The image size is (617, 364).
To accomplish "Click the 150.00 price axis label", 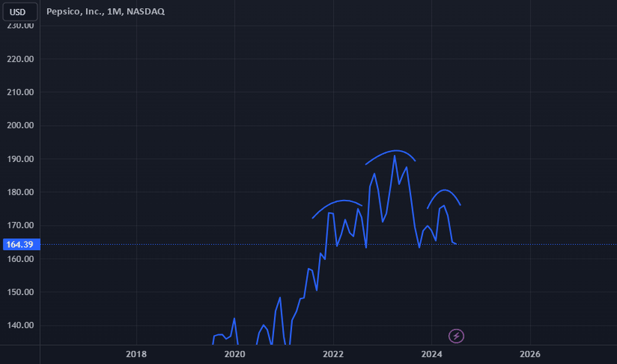I will click(x=21, y=292).
